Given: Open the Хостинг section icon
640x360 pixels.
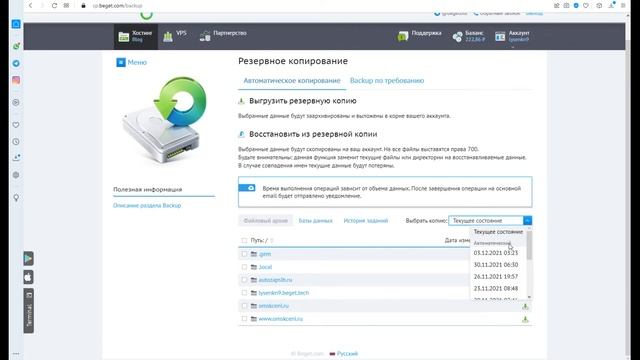Looking at the screenshot, I should [124, 37].
